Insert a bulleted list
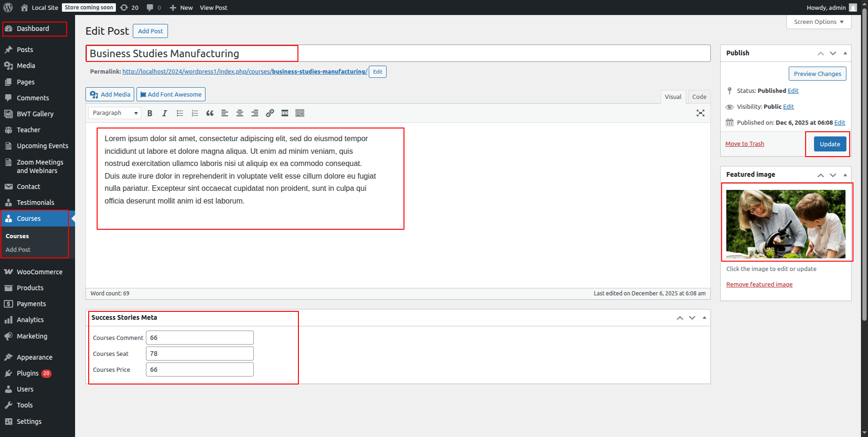The image size is (868, 437). [180, 113]
